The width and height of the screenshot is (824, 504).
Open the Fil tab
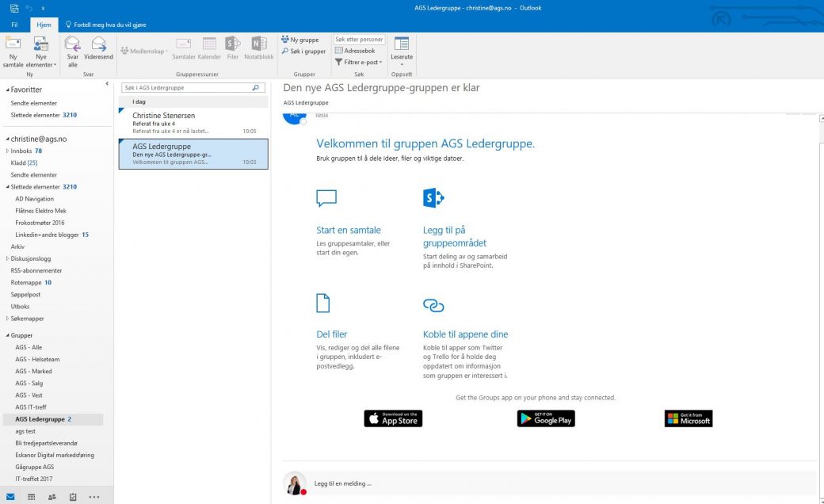(x=14, y=25)
